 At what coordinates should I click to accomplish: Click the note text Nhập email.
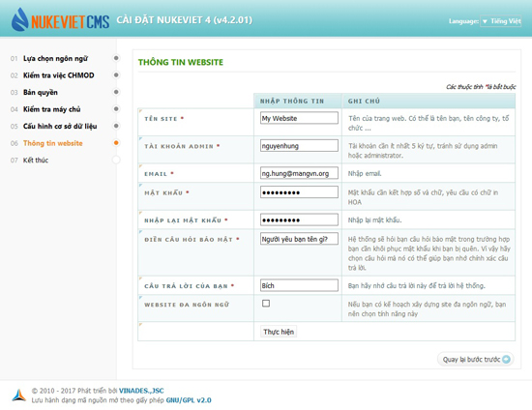tap(365, 174)
